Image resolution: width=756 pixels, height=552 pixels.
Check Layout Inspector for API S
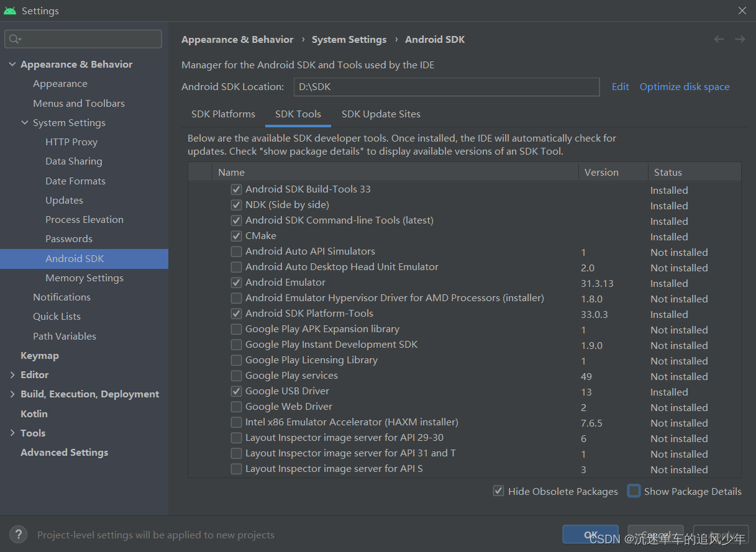[236, 469]
